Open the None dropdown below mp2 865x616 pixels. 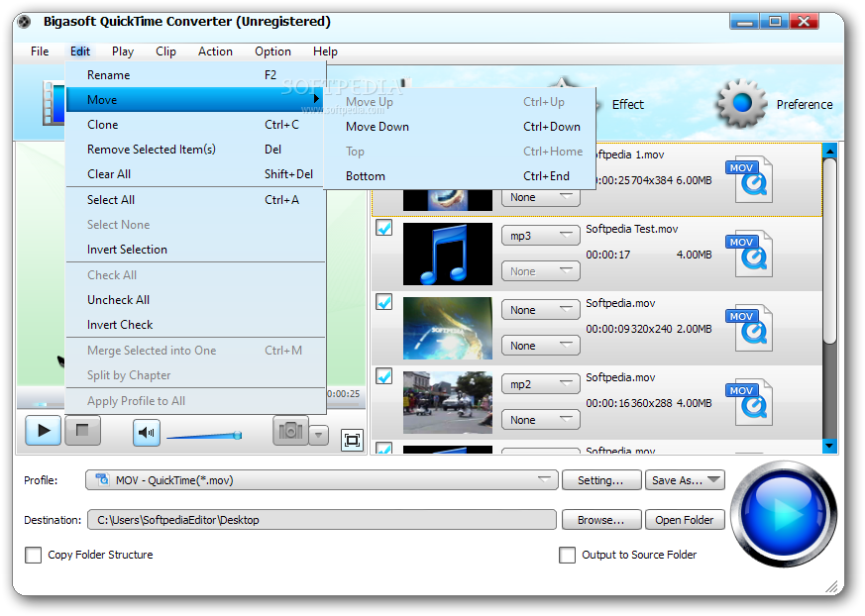tap(541, 420)
